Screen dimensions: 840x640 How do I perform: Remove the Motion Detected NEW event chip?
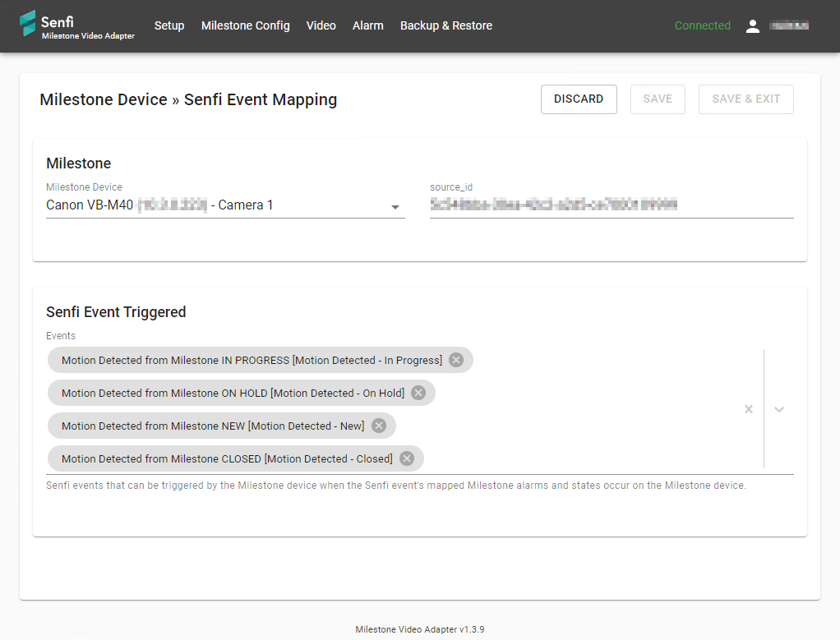pos(379,426)
